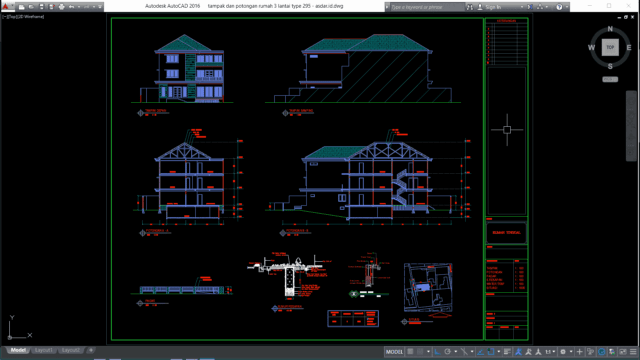Toggle Ortho mode in status bar

(x=437, y=352)
